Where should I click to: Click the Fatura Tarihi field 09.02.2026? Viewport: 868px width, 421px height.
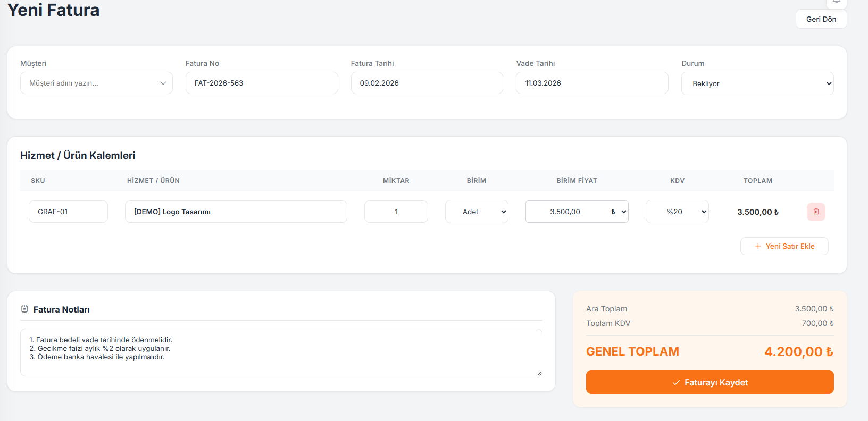coord(427,83)
